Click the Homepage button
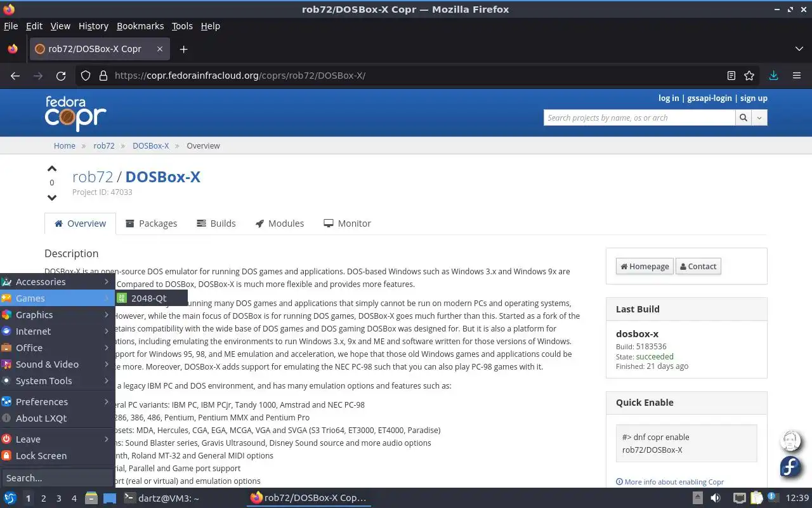Viewport: 812px width, 508px height. click(645, 266)
